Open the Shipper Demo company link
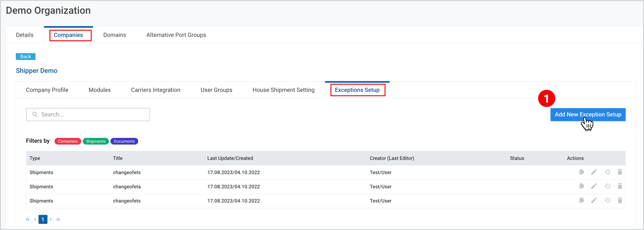644x230 pixels. click(37, 71)
